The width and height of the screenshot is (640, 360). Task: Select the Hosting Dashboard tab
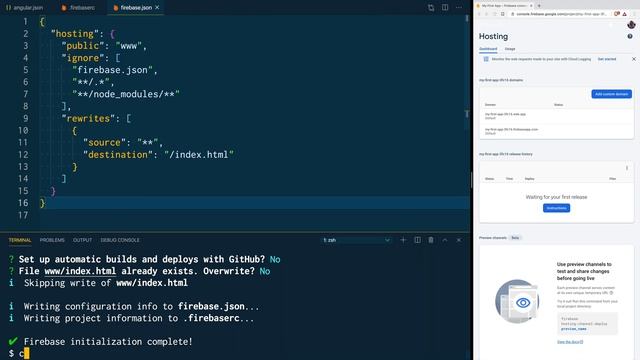click(x=488, y=49)
